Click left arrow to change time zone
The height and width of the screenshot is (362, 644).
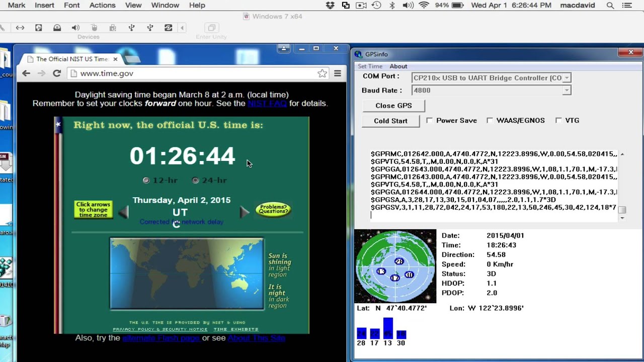coord(124,213)
